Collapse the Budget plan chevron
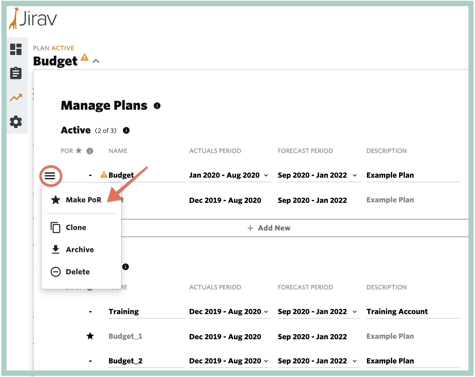Image resolution: width=475 pixels, height=377 pixels. 96,61
